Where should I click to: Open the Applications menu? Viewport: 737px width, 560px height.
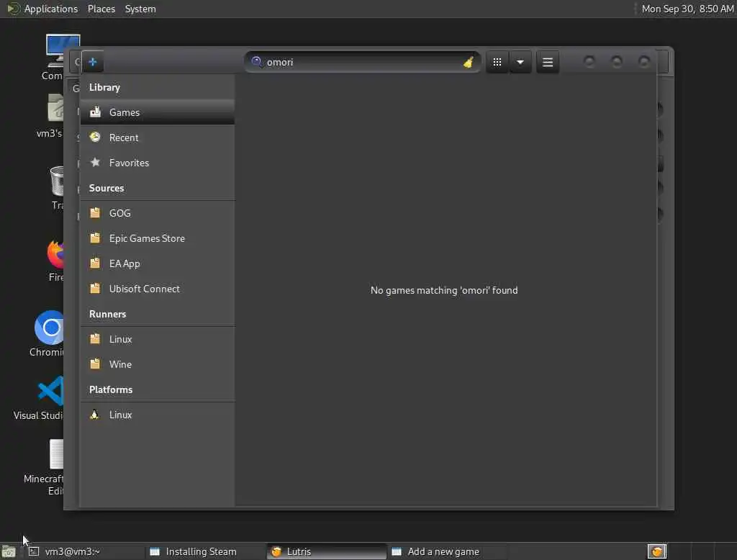pos(42,9)
